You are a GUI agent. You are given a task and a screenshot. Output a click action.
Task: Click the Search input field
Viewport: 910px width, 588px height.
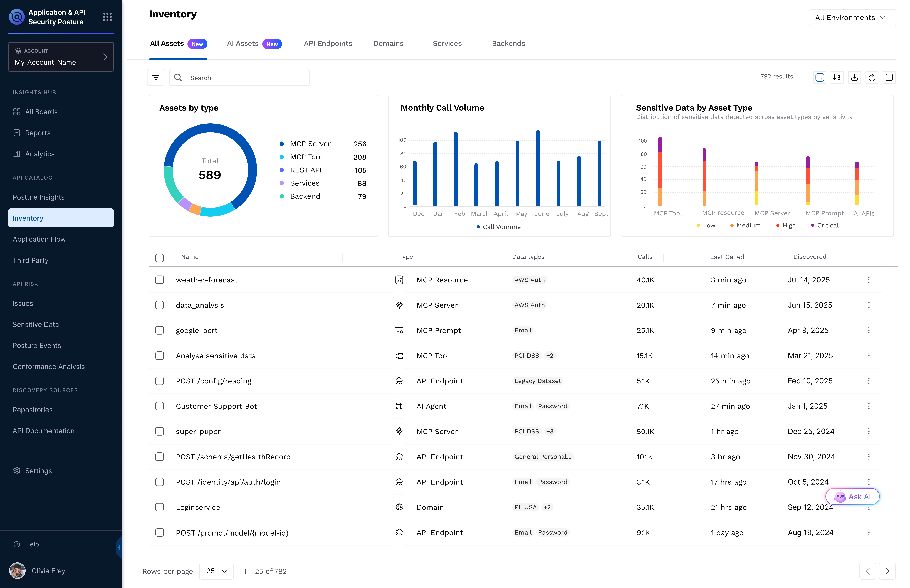click(239, 78)
